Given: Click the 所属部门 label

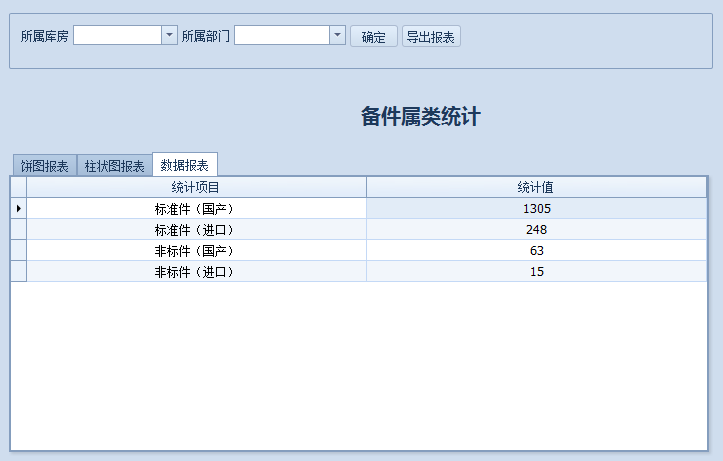Looking at the screenshot, I should click(x=206, y=36).
